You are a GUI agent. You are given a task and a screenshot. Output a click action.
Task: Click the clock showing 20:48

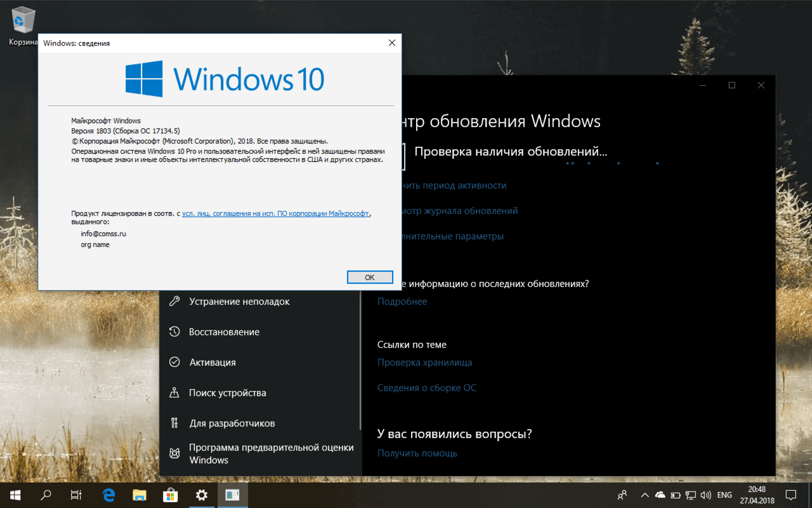[x=758, y=490]
